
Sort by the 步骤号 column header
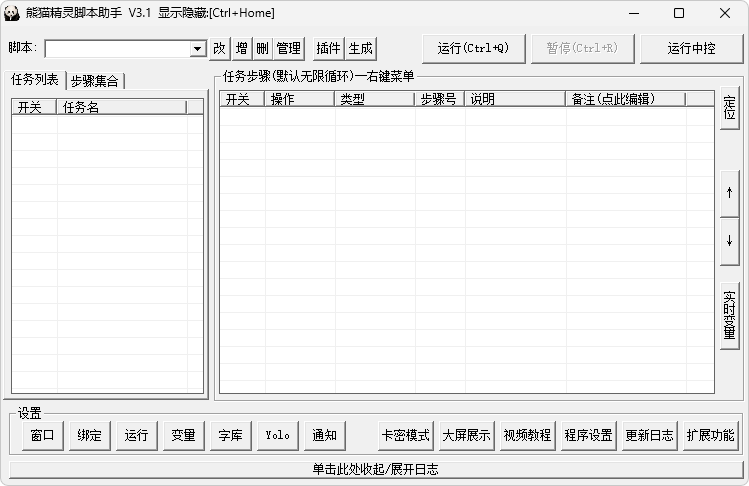(439, 99)
